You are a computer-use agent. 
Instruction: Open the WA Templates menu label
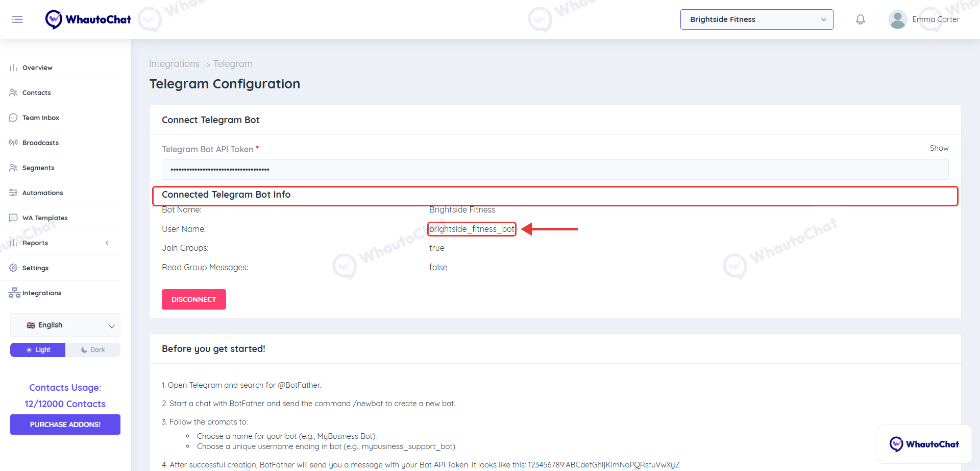pos(45,218)
